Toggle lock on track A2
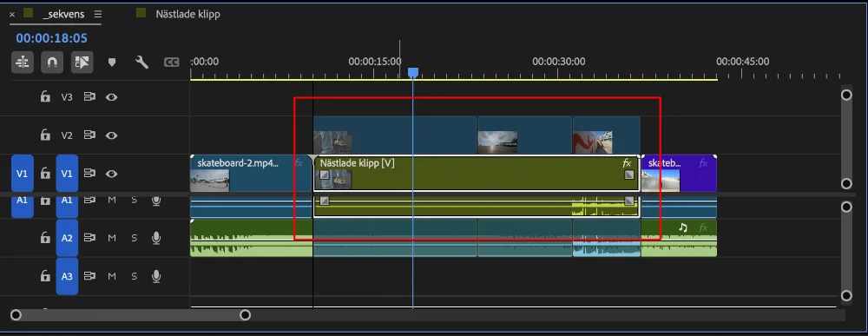Image resolution: width=868 pixels, height=336 pixels. tap(45, 238)
